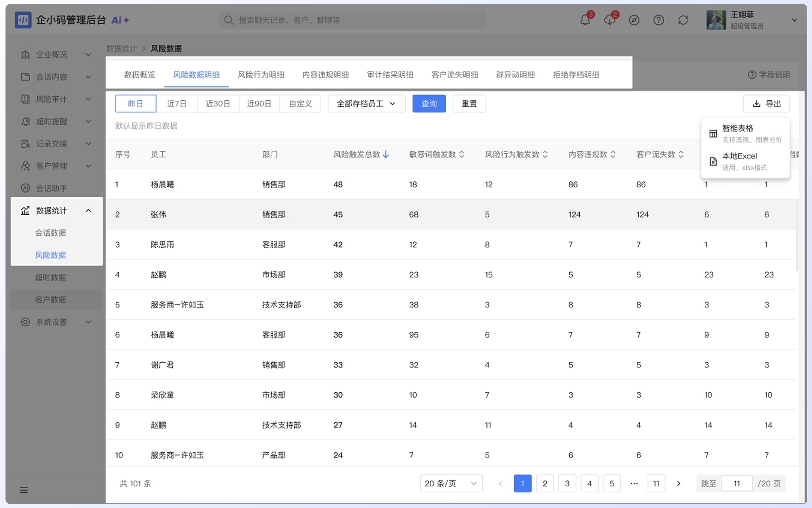Switch to the 数据概览 tab

(x=139, y=75)
